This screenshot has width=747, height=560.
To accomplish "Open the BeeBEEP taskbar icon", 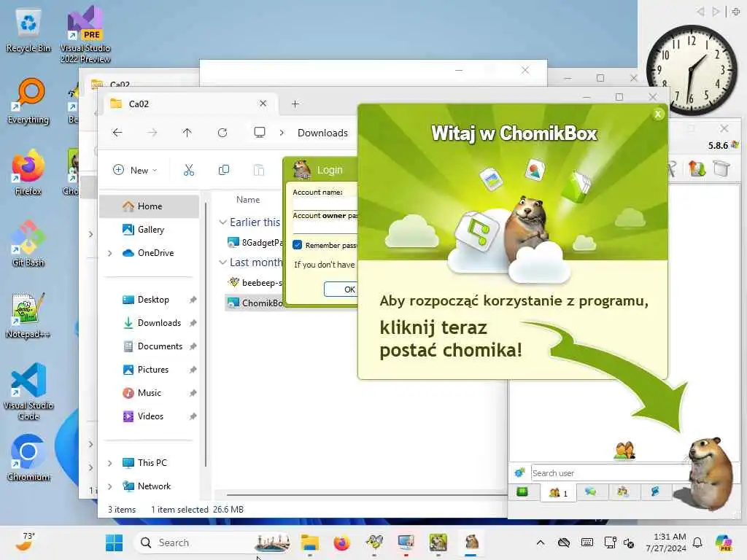I will click(374, 542).
